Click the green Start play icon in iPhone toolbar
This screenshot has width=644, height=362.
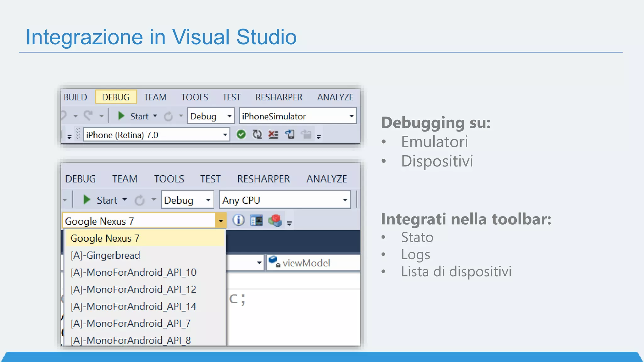[121, 116]
